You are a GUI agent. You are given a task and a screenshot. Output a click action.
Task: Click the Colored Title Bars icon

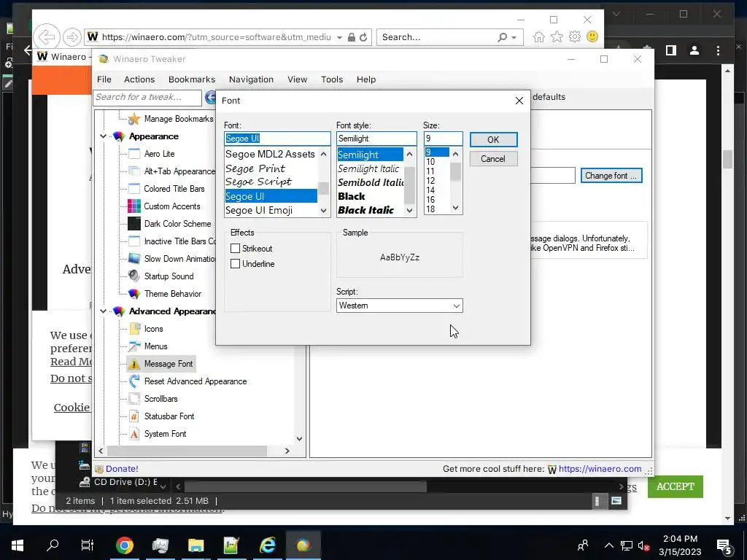(134, 189)
